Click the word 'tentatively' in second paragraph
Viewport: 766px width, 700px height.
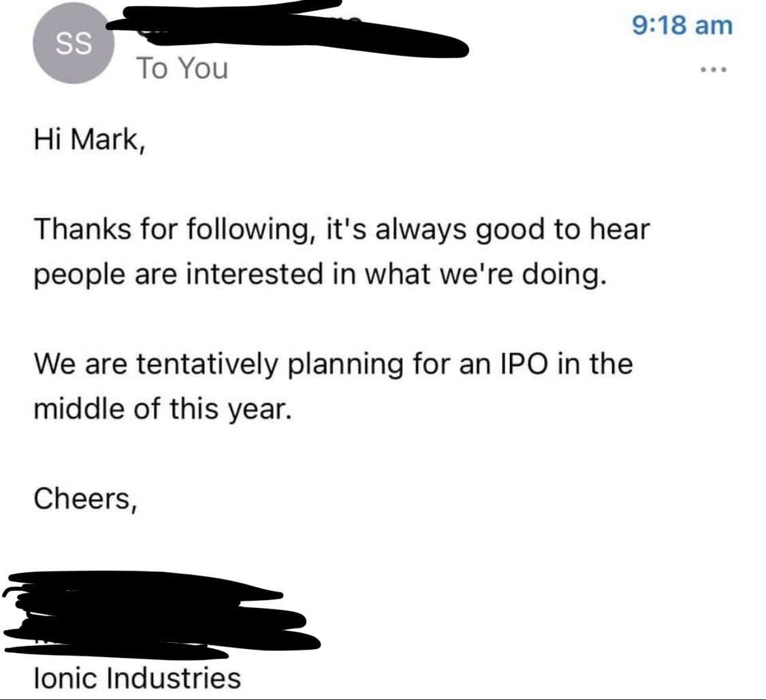206,364
